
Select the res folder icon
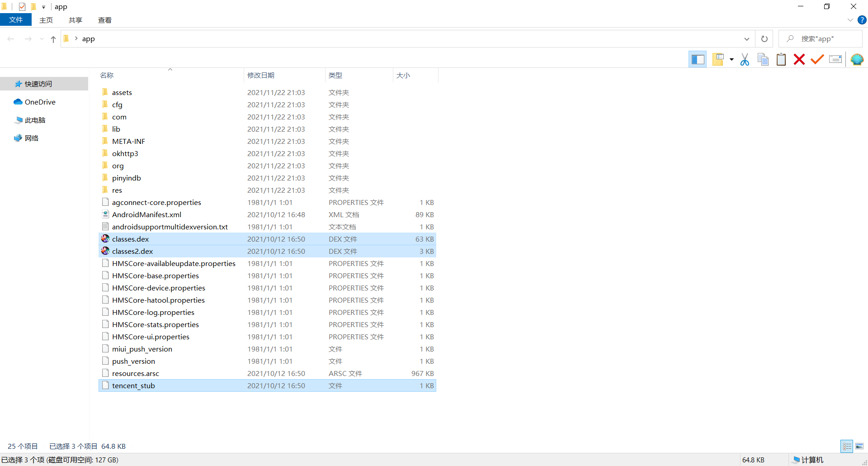[x=105, y=190]
